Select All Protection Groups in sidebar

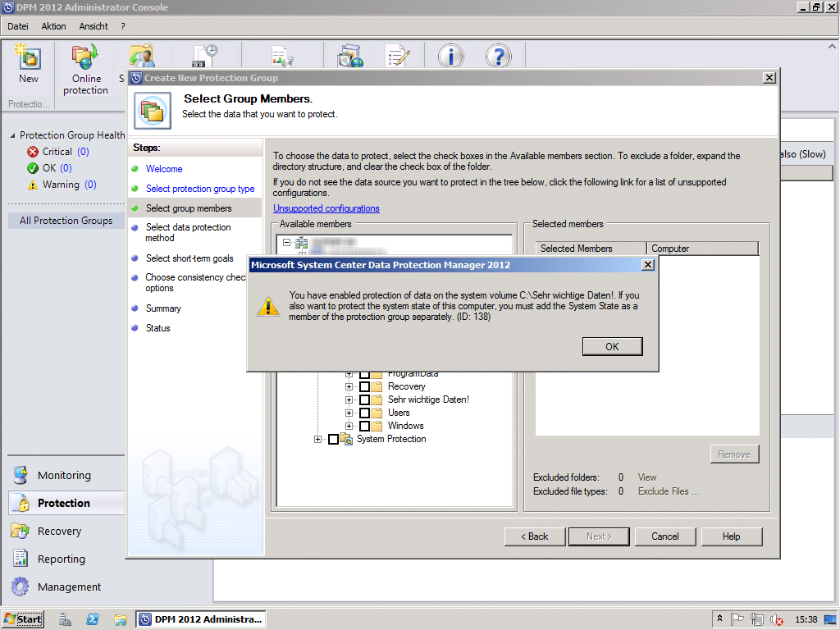pyautogui.click(x=66, y=221)
